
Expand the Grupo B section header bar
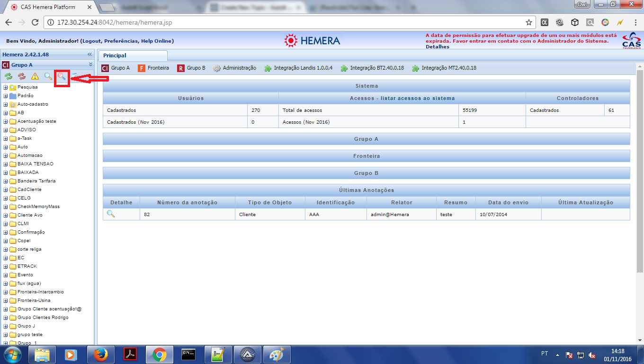(x=367, y=173)
